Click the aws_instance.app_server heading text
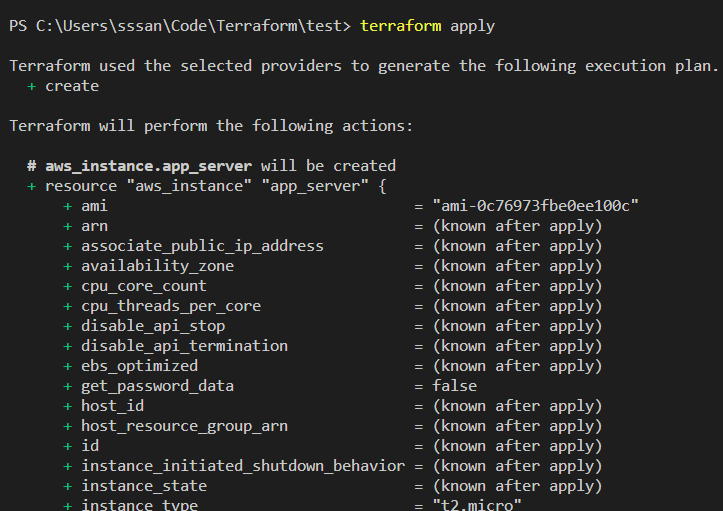 click(x=152, y=166)
